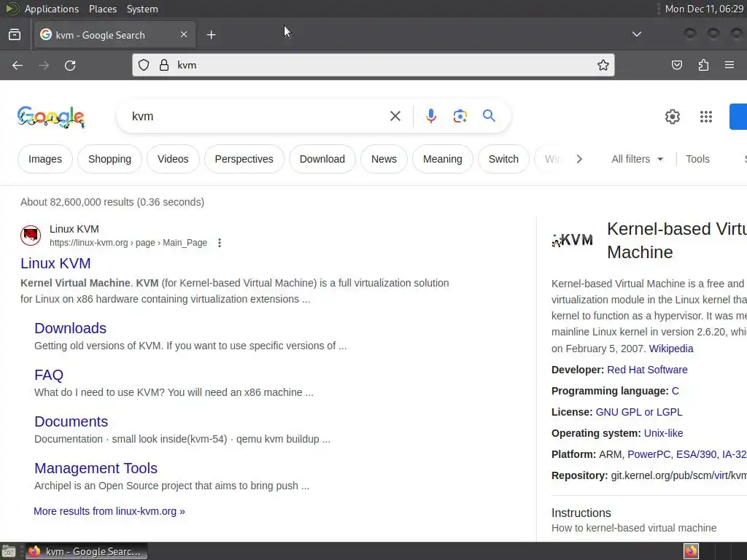Click the browser address bar showing kvm

click(x=373, y=65)
